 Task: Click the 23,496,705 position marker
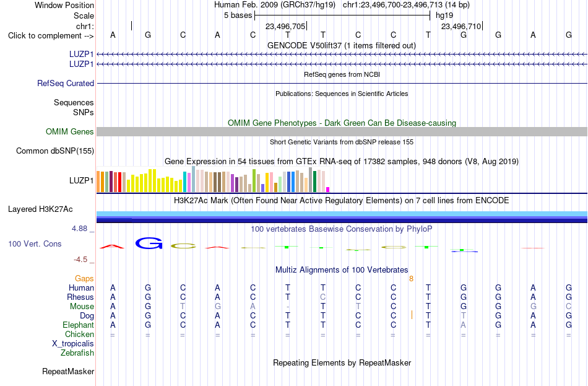click(285, 26)
